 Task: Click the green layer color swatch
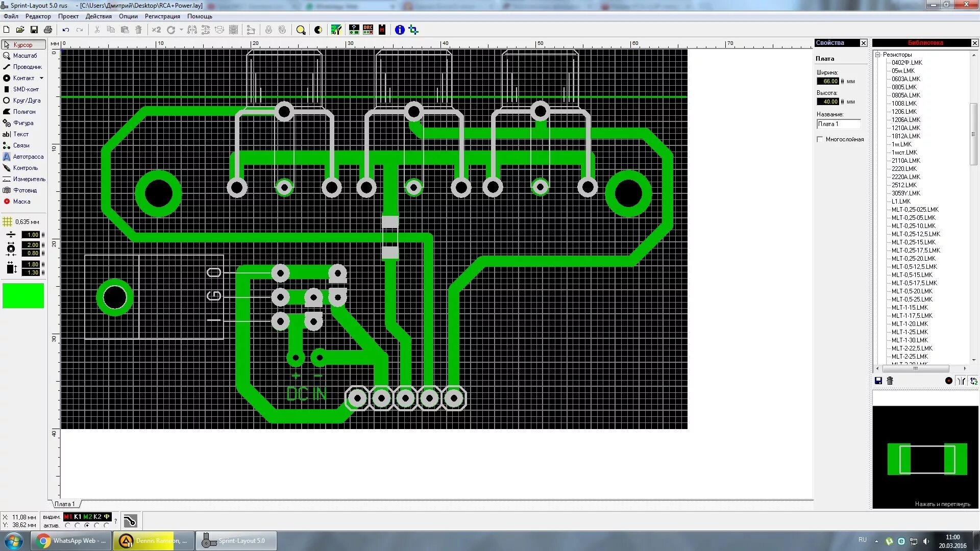point(23,296)
